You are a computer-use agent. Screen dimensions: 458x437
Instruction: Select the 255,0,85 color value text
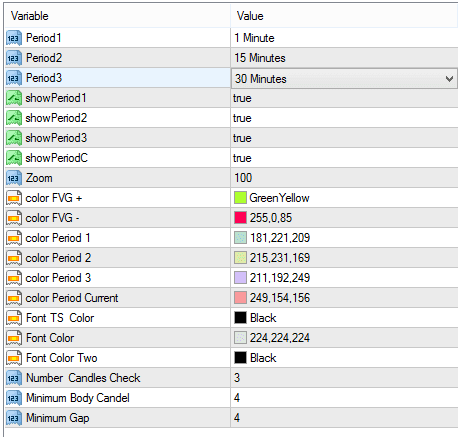coord(271,218)
